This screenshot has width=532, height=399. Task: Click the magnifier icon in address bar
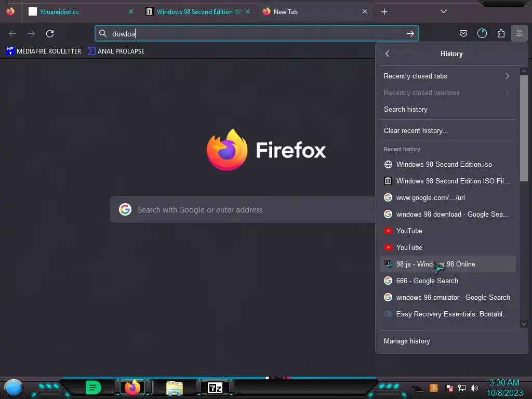102,33
